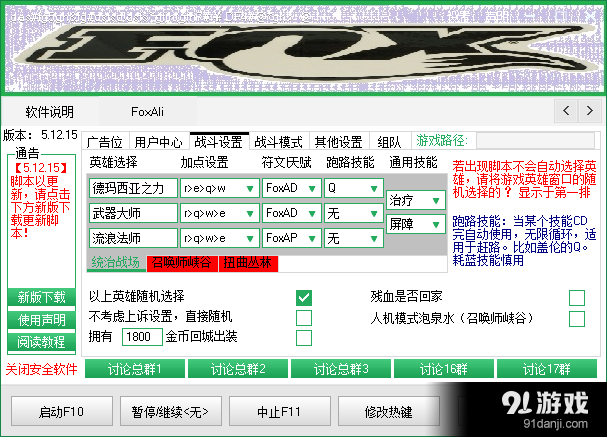Open the 治疗 summoner spell dropdown
Viewport: 607px width, 437px height.
point(415,201)
